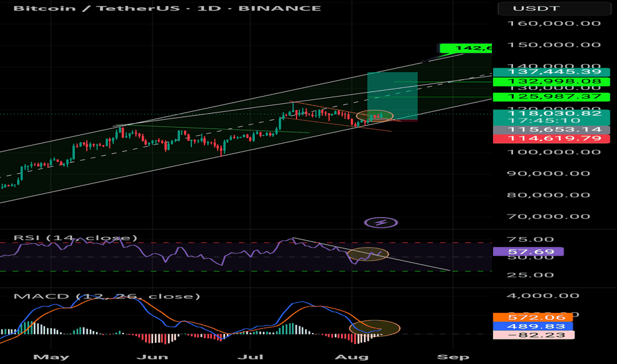Click the 4,000.00 MACD axis label

543,296
